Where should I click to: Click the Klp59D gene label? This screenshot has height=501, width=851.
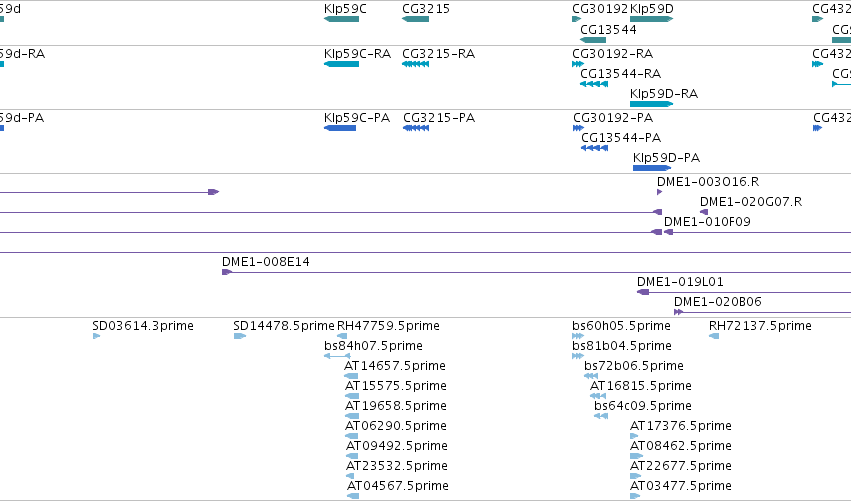(x=651, y=9)
